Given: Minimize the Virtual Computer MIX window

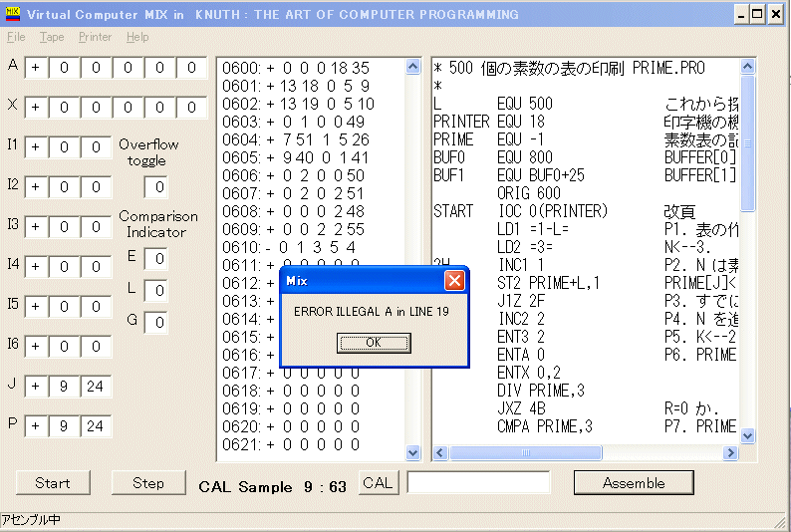Looking at the screenshot, I should (x=740, y=14).
